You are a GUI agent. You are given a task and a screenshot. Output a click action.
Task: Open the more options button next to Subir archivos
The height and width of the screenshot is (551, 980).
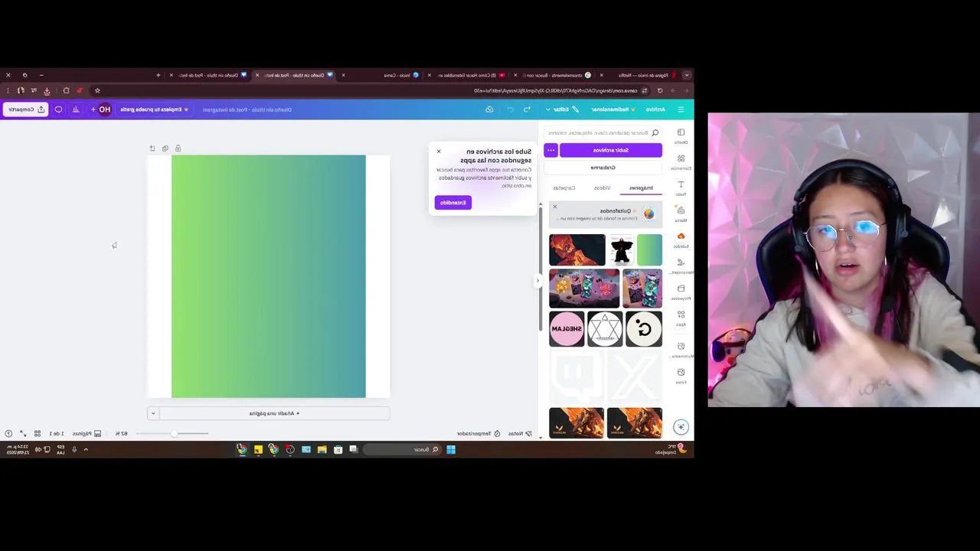coord(550,150)
